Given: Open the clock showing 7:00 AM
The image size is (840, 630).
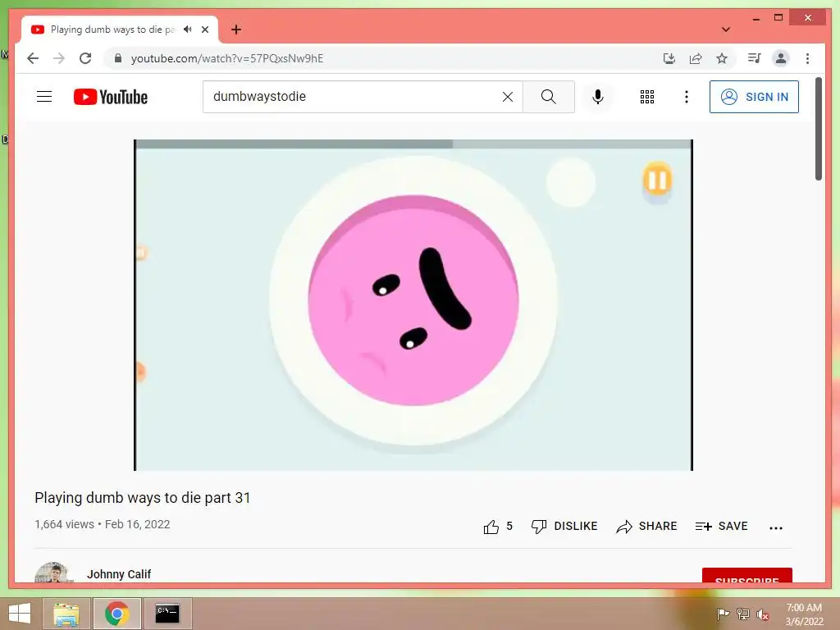Looking at the screenshot, I should [x=804, y=614].
